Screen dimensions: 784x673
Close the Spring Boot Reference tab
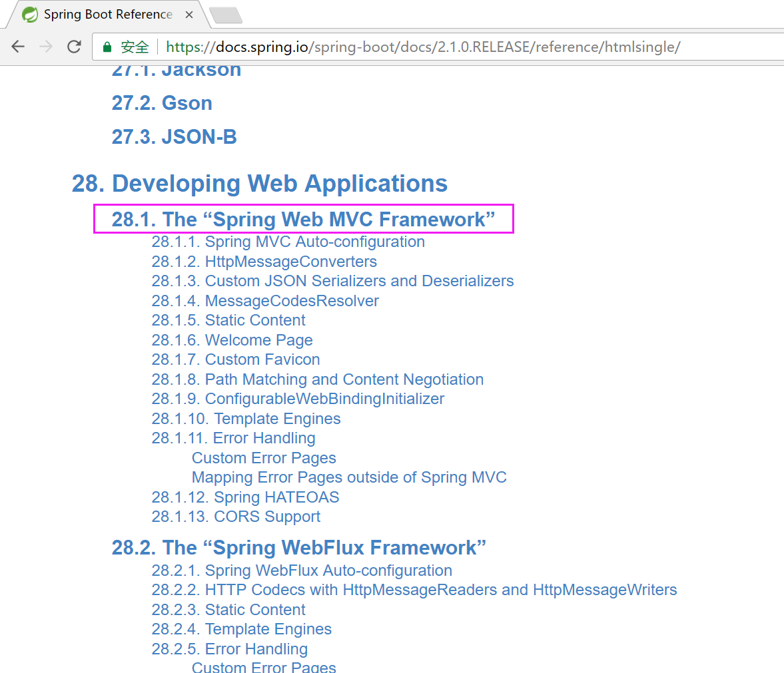click(189, 15)
